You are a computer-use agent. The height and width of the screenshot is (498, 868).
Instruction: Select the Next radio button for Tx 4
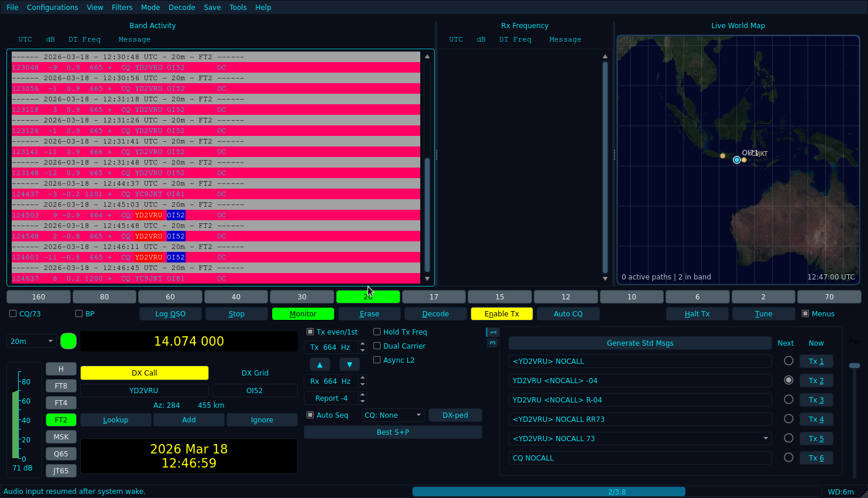pos(788,419)
